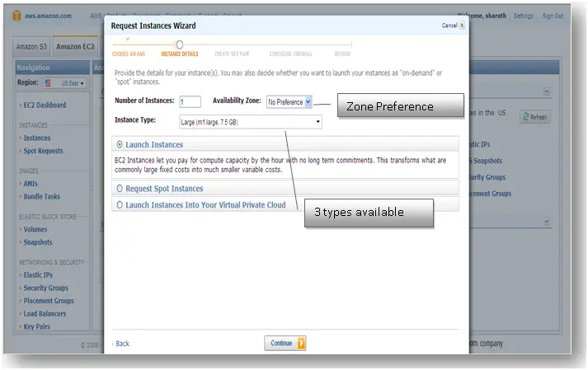The image size is (588, 370).
Task: Open Elastic IPs in navigation sidebar
Action: (x=38, y=274)
